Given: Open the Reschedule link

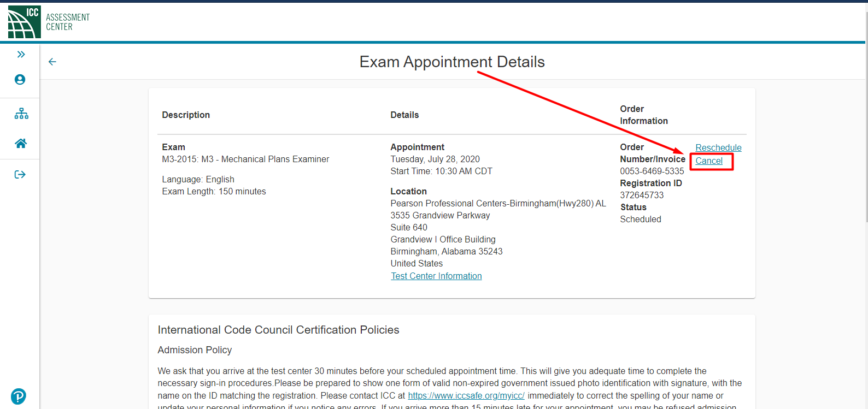Looking at the screenshot, I should (718, 147).
